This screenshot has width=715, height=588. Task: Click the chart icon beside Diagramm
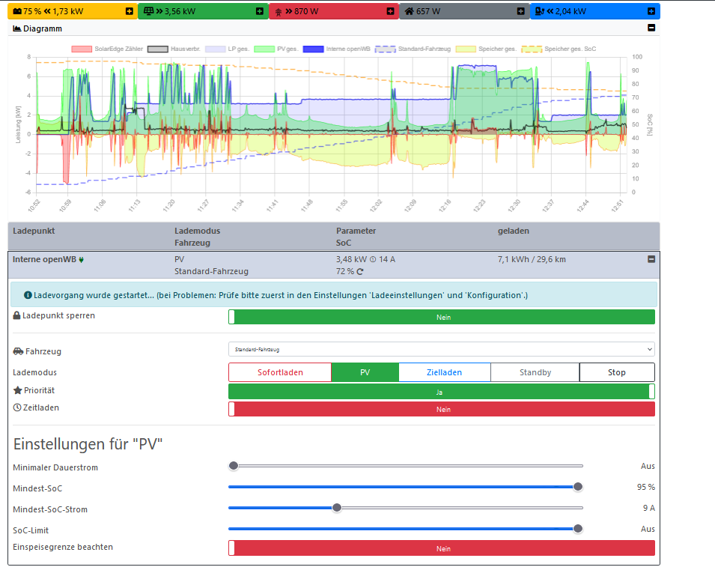click(x=17, y=28)
